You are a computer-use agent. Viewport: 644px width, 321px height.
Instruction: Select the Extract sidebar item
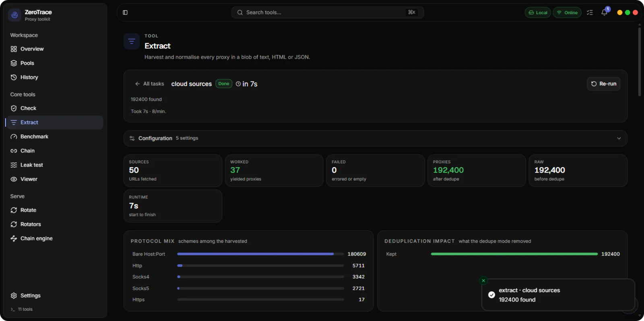55,122
